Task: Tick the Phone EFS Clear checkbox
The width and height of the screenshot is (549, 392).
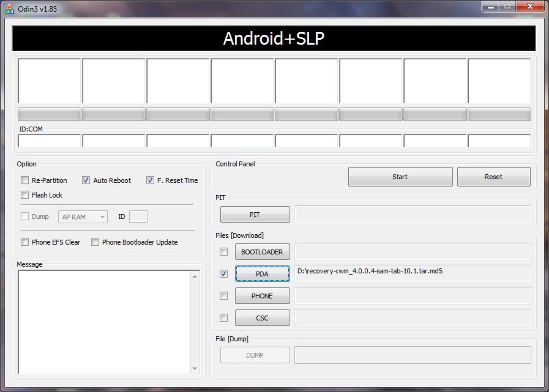Action: coord(24,242)
